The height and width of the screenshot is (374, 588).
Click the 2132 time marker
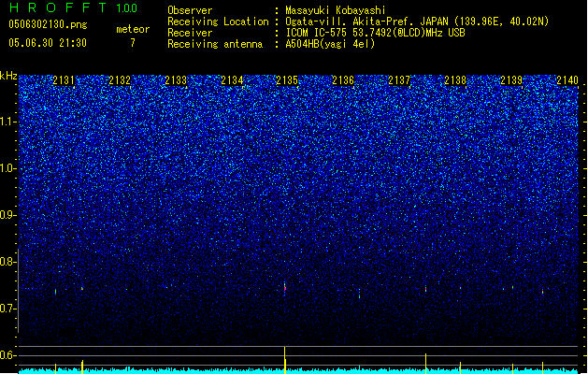click(x=120, y=80)
